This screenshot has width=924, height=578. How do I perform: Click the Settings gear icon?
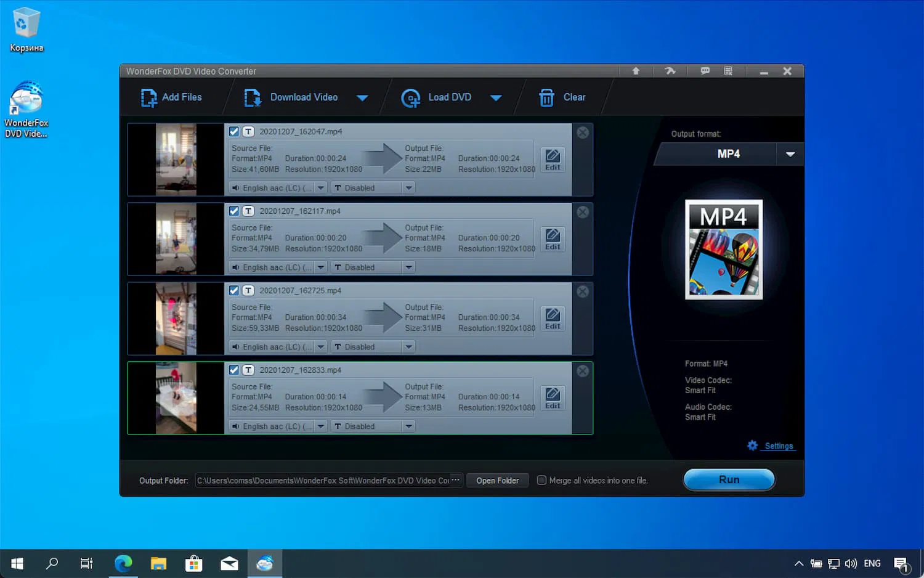click(753, 446)
